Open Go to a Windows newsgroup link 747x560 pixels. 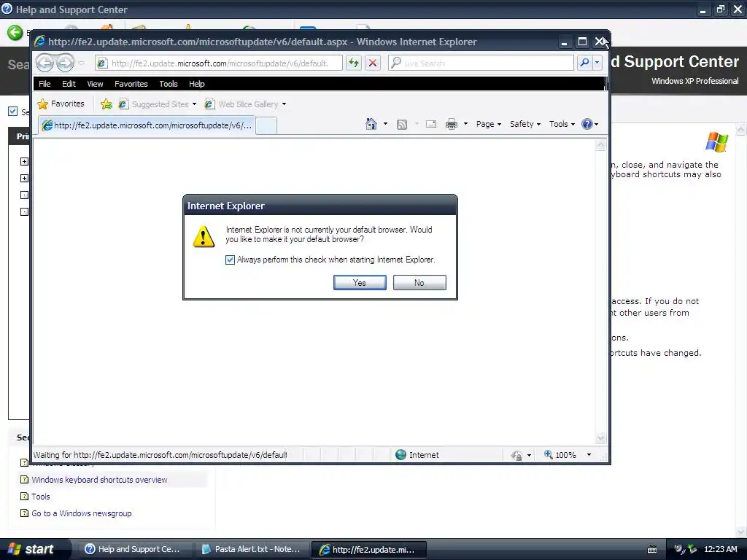(82, 513)
